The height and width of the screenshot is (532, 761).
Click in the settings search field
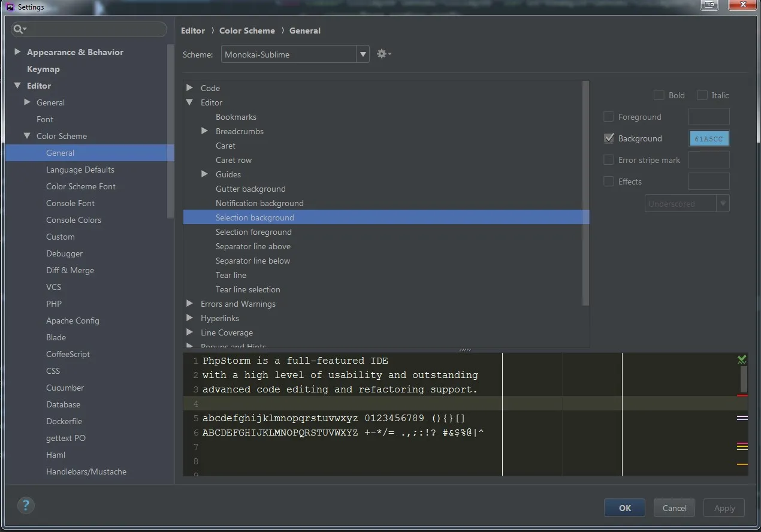pos(96,29)
